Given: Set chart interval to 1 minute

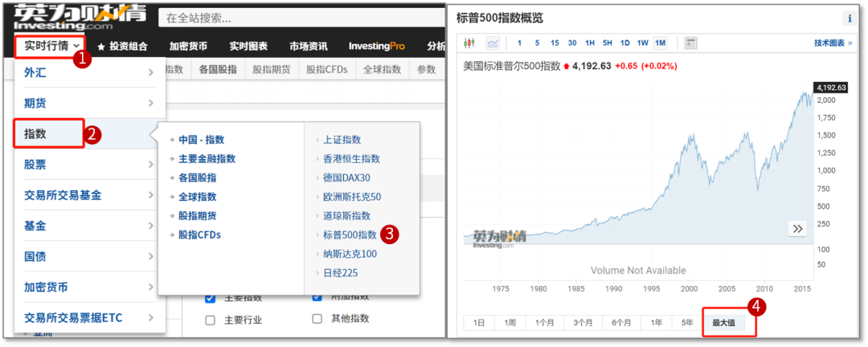Looking at the screenshot, I should 519,43.
